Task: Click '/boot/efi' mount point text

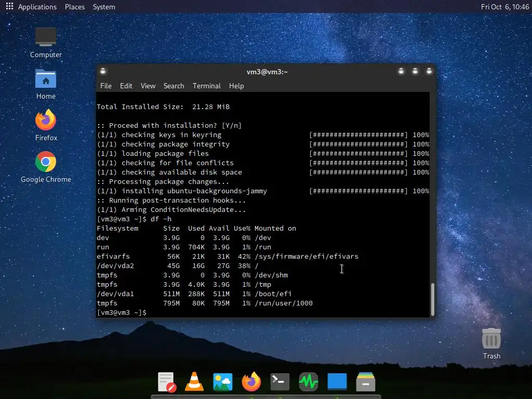Action: pyautogui.click(x=273, y=294)
